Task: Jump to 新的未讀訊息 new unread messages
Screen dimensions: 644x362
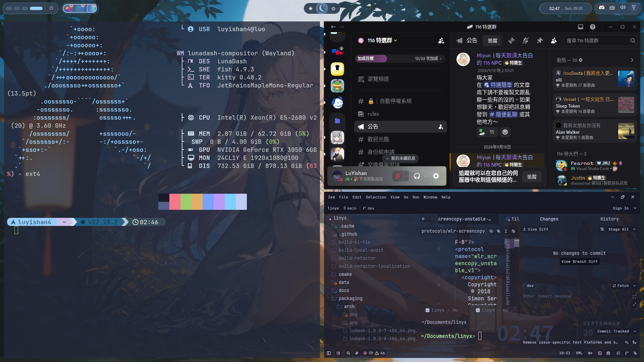Action: 400,158
